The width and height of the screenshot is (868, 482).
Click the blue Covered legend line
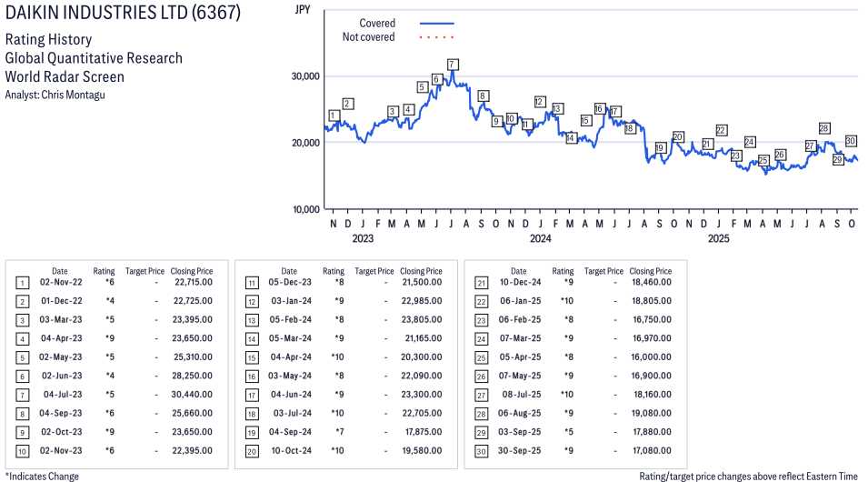436,24
